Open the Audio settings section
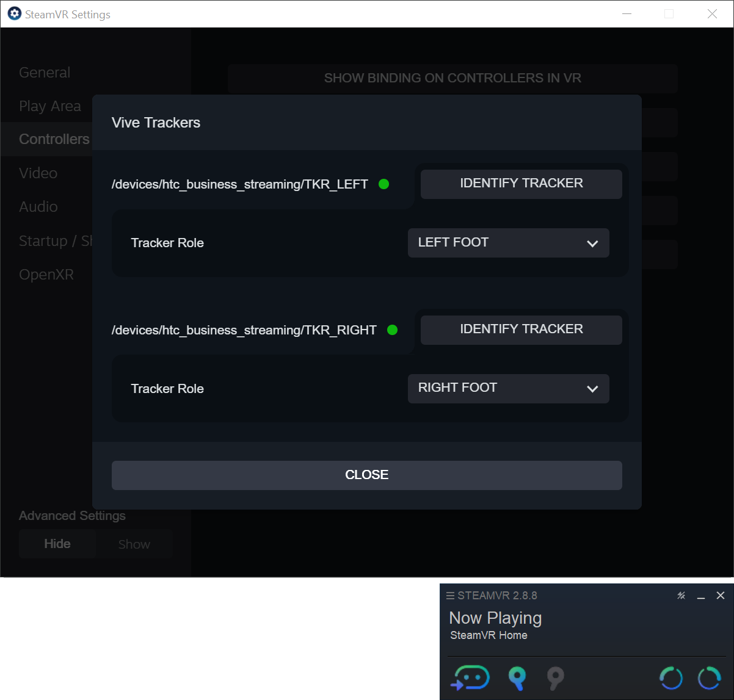734x700 pixels. [x=38, y=206]
